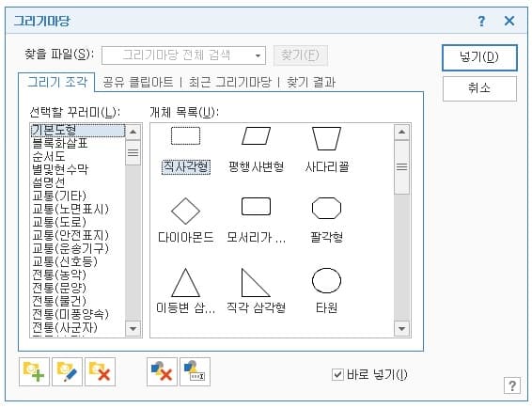The height and width of the screenshot is (408, 532).
Task: Select the 모서리가 rounded rectangle shape
Action: (x=257, y=207)
